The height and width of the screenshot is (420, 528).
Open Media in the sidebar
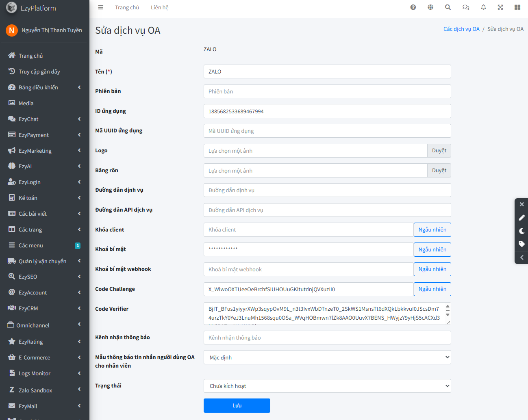[45, 103]
